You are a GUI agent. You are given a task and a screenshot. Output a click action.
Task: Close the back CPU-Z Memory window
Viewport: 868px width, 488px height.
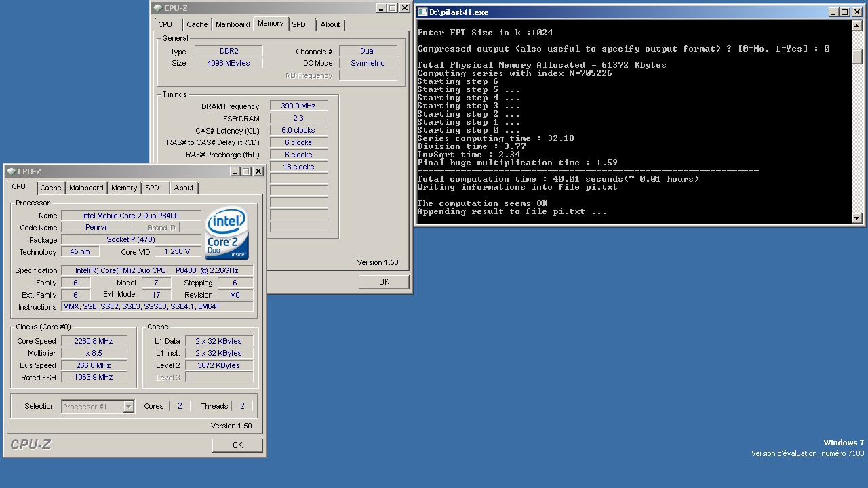tap(405, 8)
